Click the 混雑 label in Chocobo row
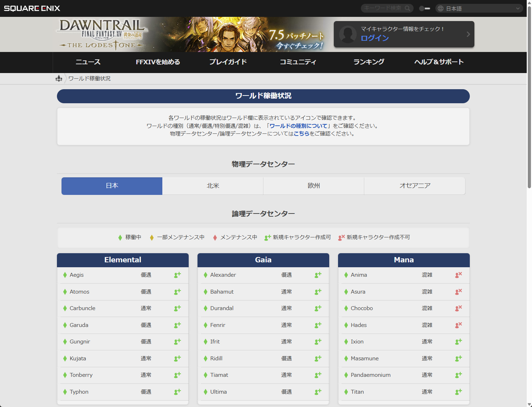The width and height of the screenshot is (532, 407). coord(427,308)
